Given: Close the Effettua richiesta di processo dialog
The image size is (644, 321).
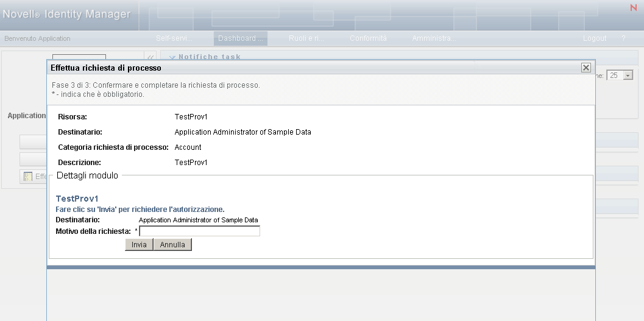Looking at the screenshot, I should (x=586, y=68).
